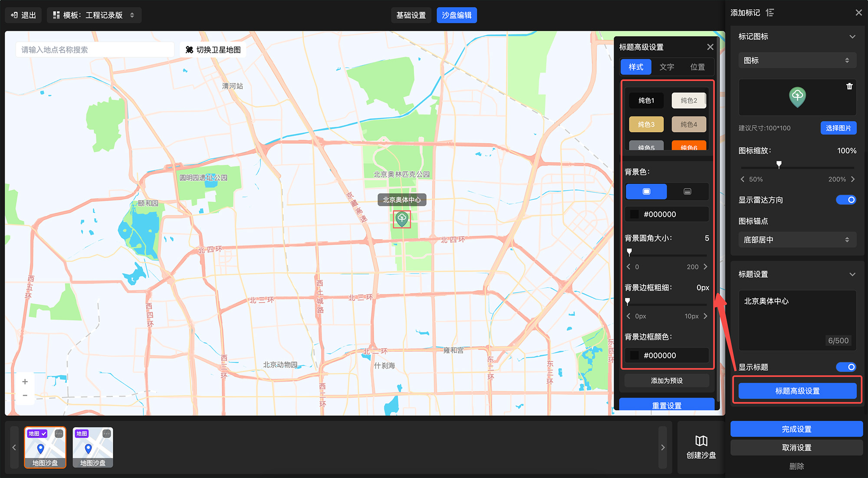Open the 底部居中 anchor dropdown
The width and height of the screenshot is (868, 478).
point(797,240)
